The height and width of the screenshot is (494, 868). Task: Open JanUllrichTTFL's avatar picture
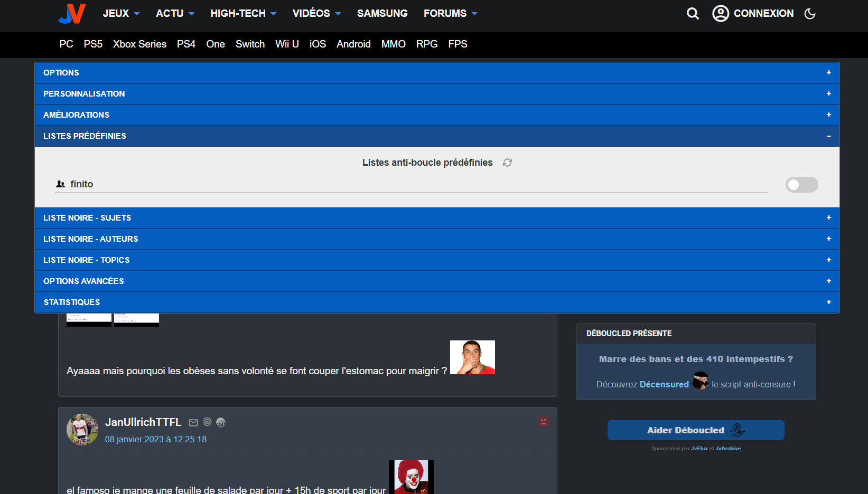tap(82, 430)
